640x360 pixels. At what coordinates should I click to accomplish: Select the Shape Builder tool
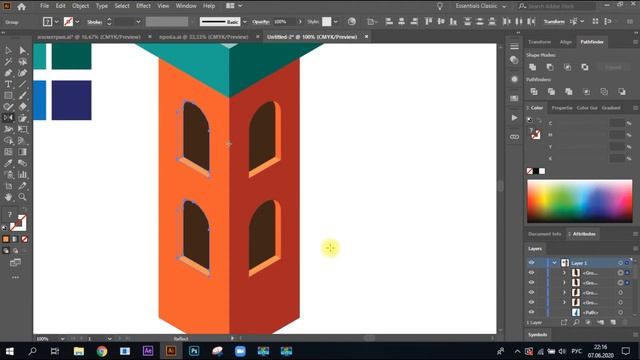pos(8,141)
